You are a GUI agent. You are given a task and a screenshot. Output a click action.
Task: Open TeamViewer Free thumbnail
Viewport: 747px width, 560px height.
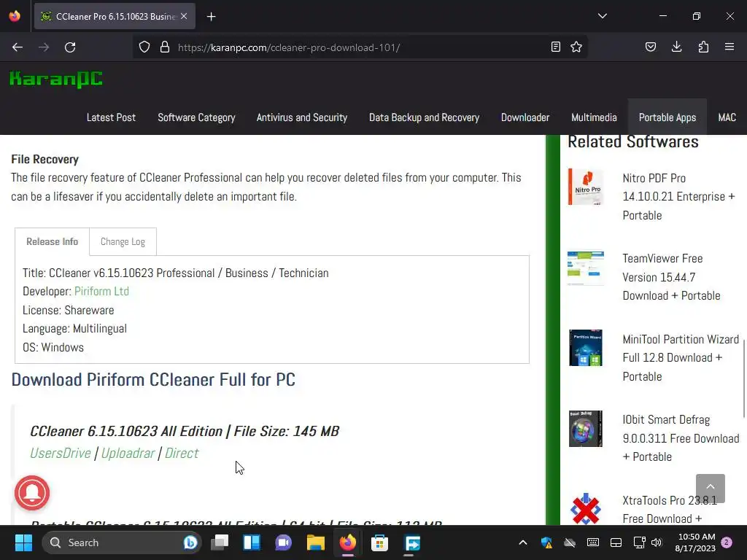click(x=586, y=268)
